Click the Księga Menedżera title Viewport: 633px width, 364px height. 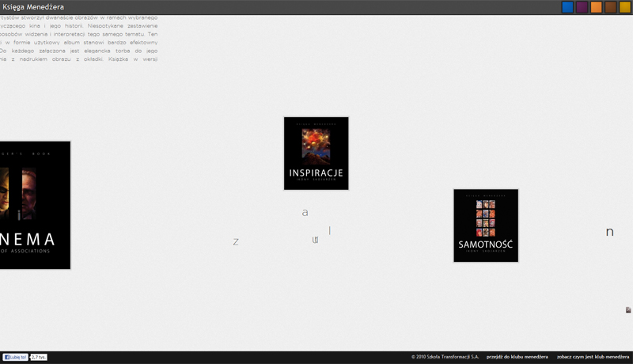33,7
